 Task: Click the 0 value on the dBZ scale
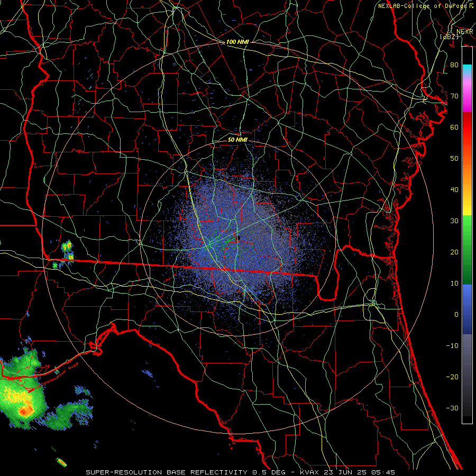(456, 315)
